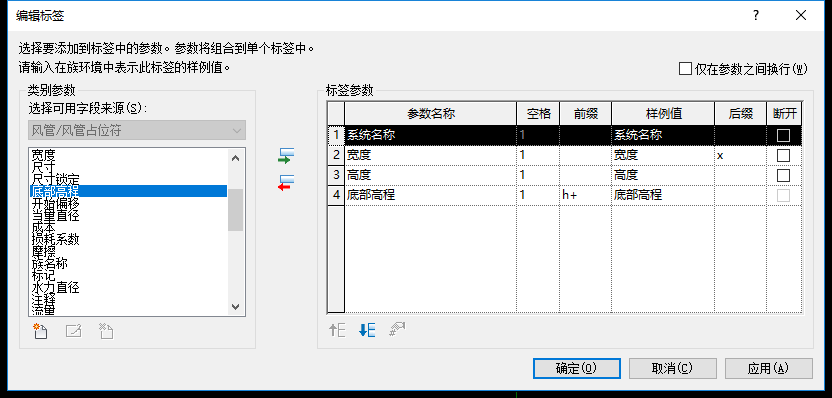This screenshot has height=398, width=832.
Task: Open the 风管/风管占位符 field source dropdown
Action: [x=137, y=131]
